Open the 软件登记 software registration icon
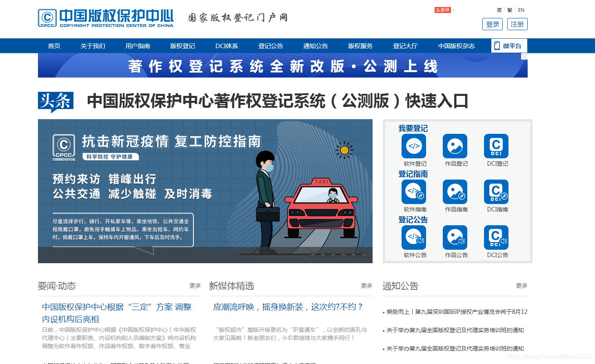The image size is (595, 364). coord(414,146)
